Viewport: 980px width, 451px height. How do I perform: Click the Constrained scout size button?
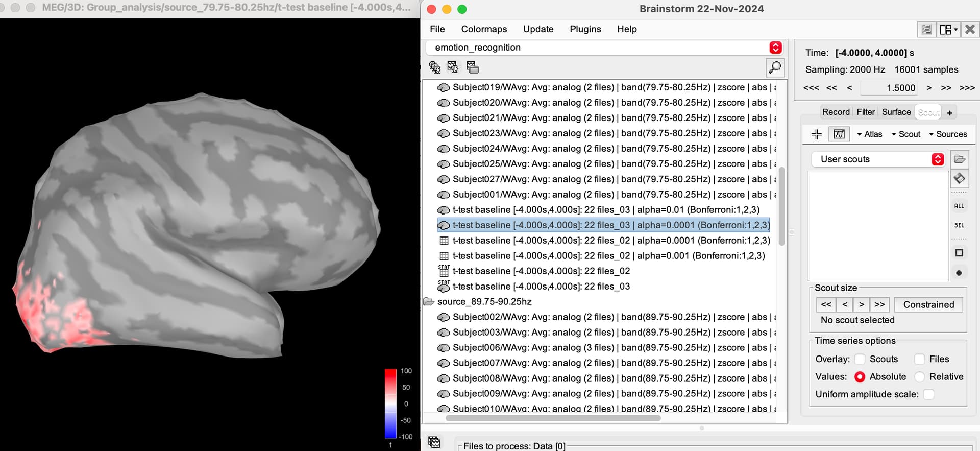click(928, 305)
